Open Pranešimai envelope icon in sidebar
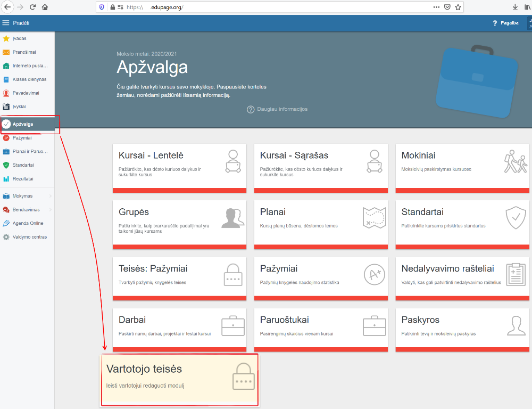Image resolution: width=532 pixels, height=409 pixels. (6, 52)
